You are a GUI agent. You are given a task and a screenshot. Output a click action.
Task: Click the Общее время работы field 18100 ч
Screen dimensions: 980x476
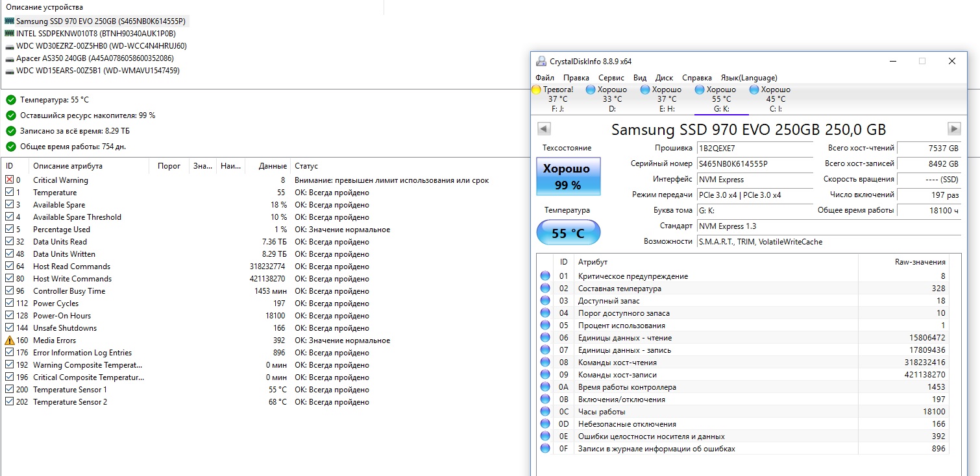pos(929,210)
